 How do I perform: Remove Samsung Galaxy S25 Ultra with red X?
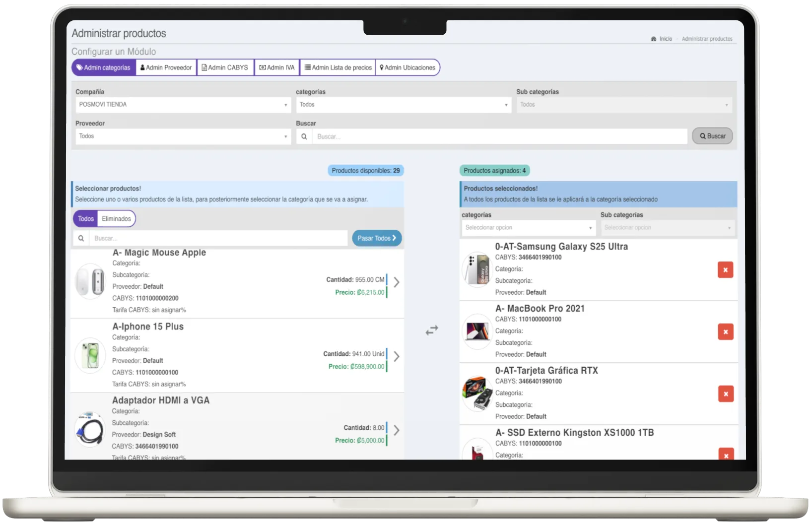click(x=726, y=269)
